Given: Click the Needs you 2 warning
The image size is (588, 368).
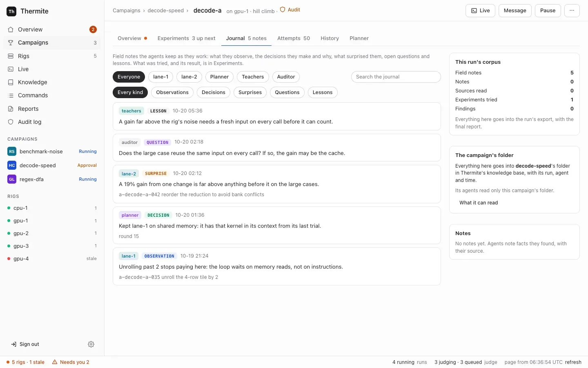Looking at the screenshot, I should tap(71, 362).
